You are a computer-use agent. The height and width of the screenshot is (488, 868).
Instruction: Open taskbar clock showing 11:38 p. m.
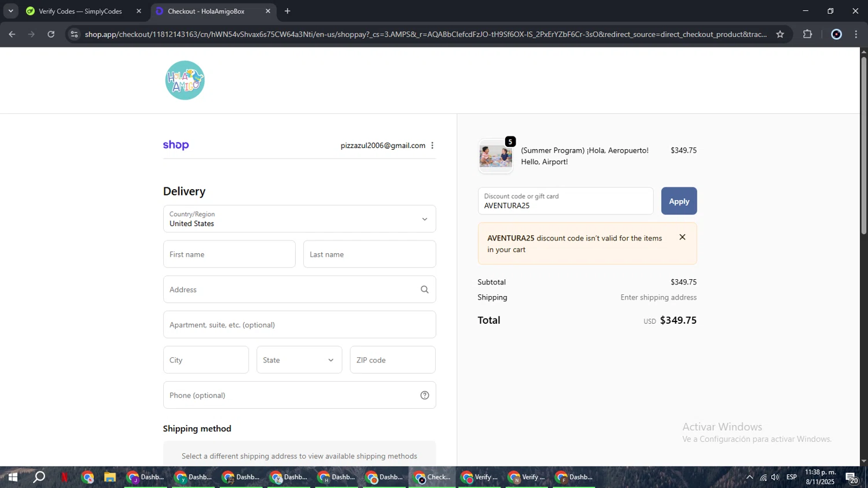821,477
